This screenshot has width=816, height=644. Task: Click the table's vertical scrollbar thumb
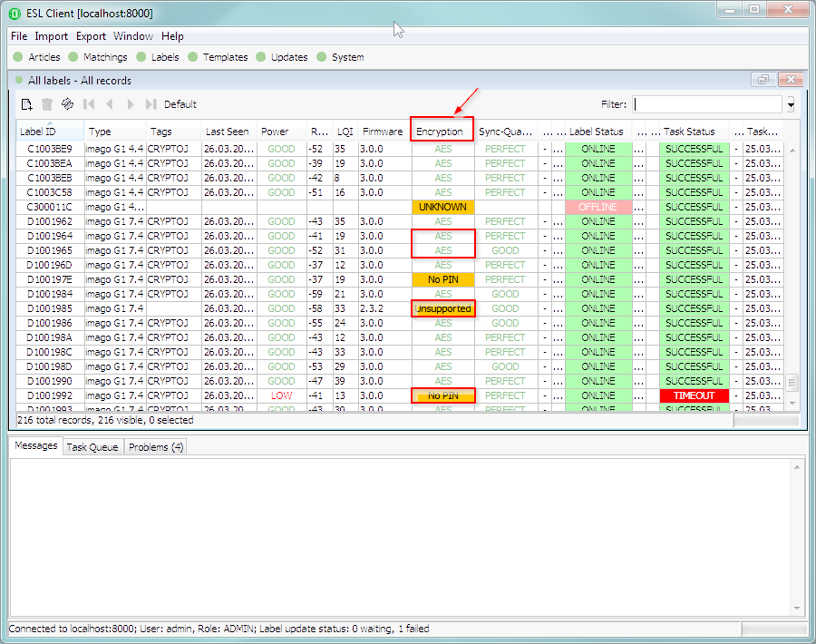click(x=792, y=383)
